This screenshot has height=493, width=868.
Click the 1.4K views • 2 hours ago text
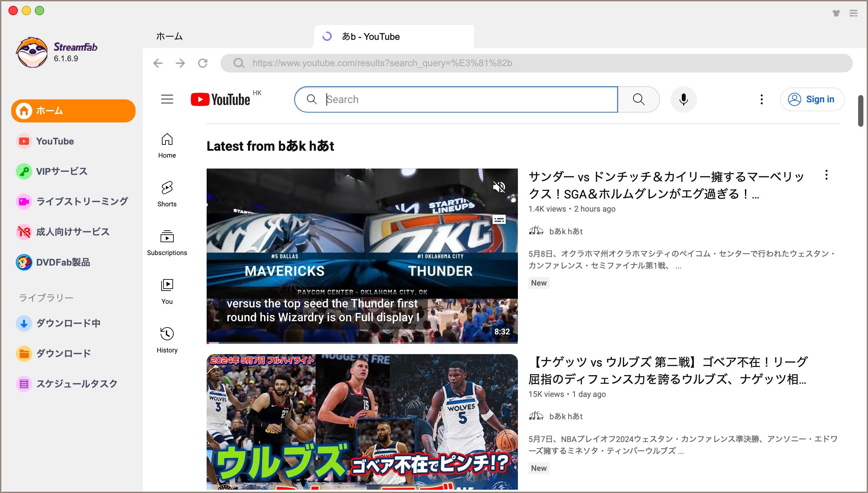click(572, 209)
